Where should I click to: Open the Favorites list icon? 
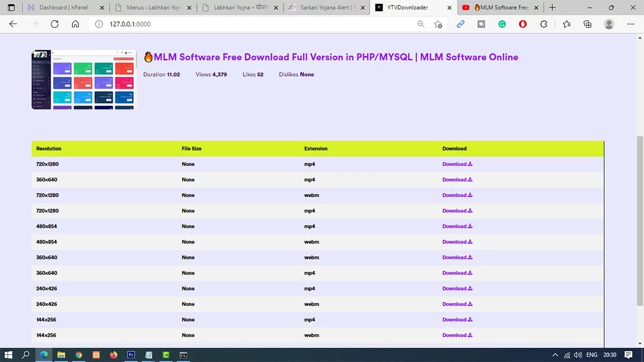tap(567, 24)
